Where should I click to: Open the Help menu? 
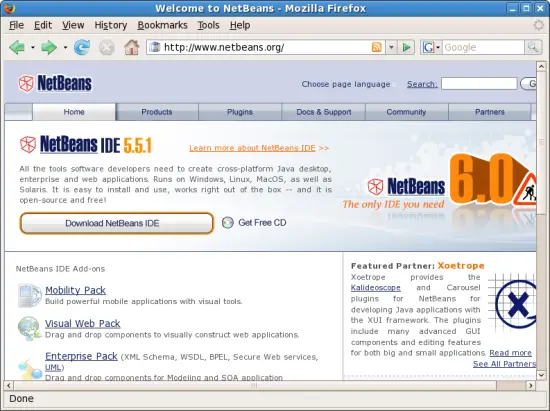240,25
